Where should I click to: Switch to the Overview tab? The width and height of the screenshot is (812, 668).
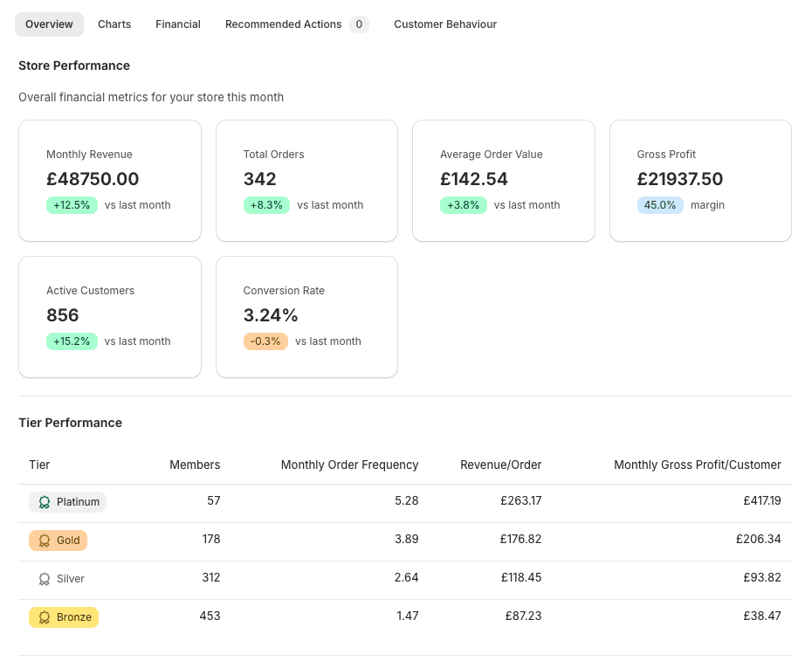point(49,24)
